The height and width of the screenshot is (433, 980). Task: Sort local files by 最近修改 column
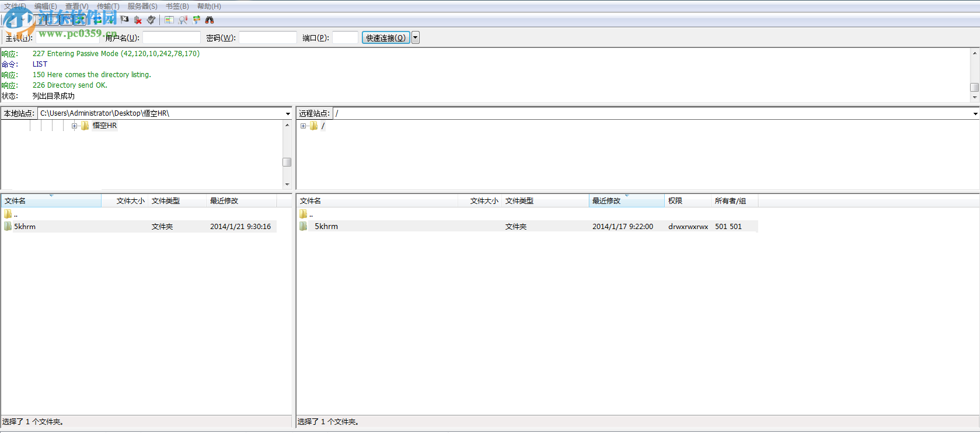tap(242, 200)
